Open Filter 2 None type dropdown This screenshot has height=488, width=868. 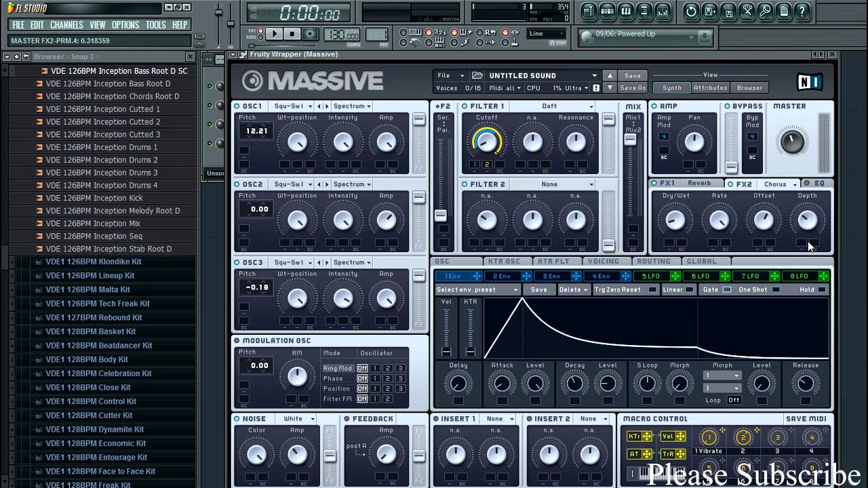click(x=551, y=184)
